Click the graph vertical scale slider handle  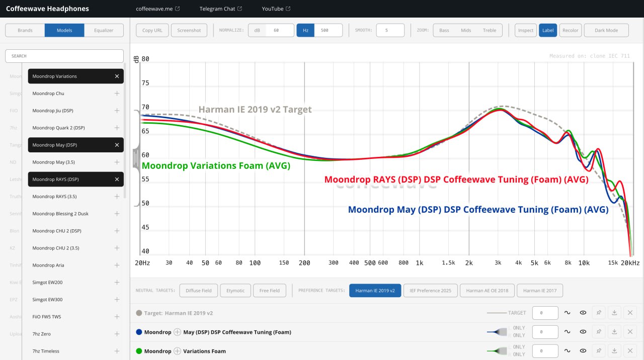tap(135, 158)
